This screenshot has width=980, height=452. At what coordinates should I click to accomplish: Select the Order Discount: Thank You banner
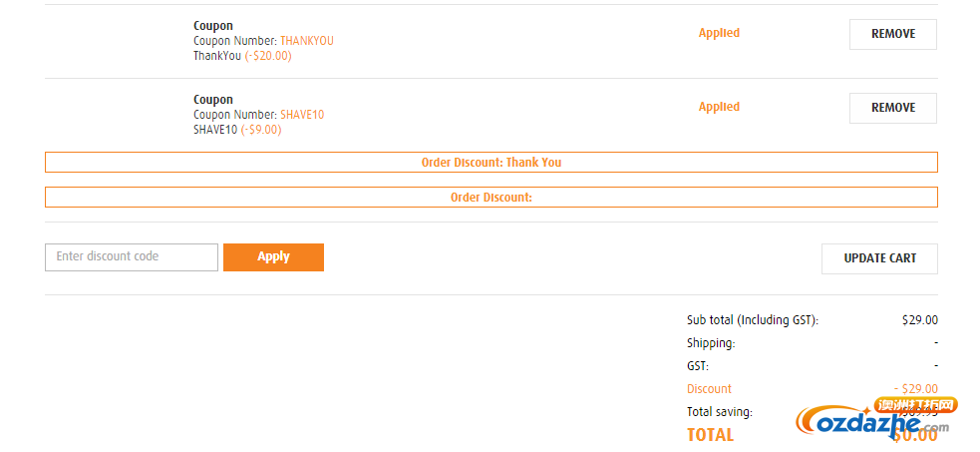491,162
